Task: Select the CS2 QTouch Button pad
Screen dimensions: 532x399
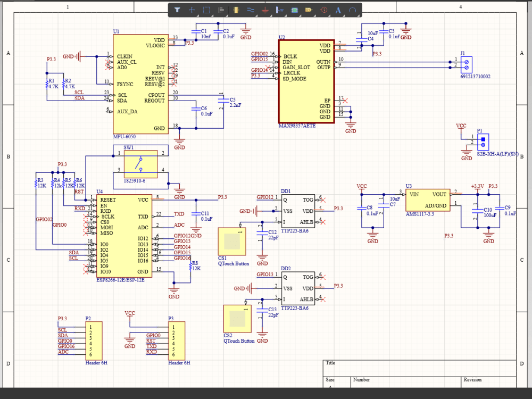Action: tap(237, 319)
